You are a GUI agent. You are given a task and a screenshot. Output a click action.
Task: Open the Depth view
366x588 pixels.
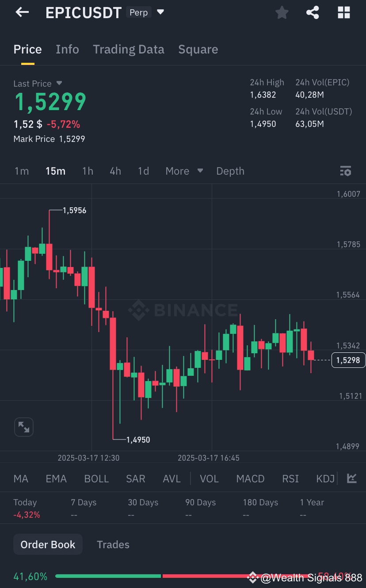pyautogui.click(x=230, y=171)
